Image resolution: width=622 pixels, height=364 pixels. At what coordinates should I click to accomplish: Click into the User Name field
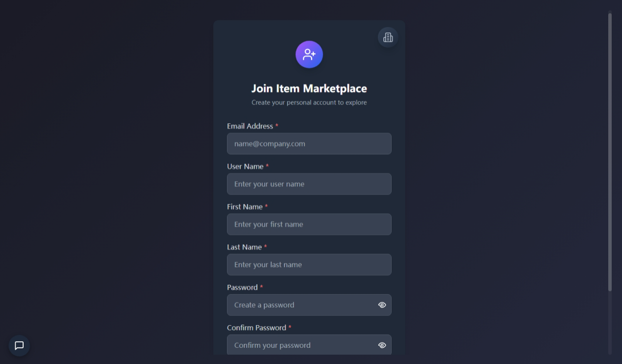(309, 184)
